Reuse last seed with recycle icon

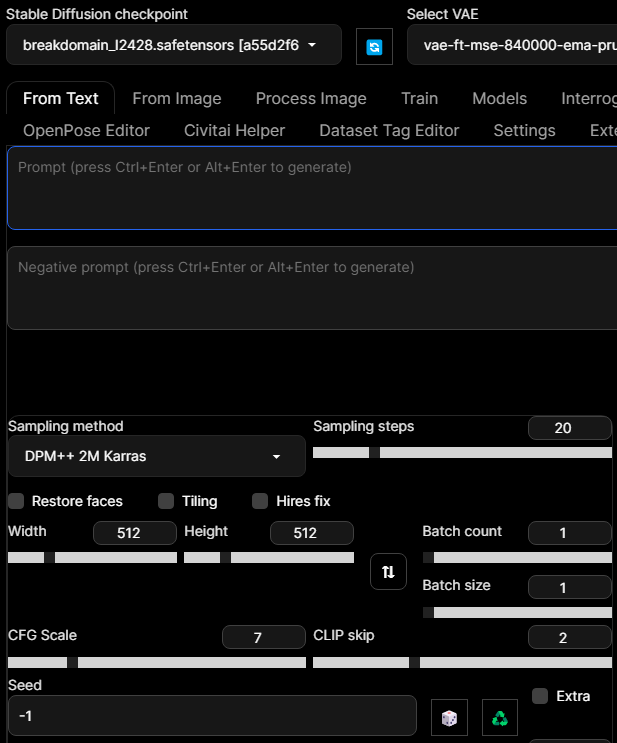point(499,717)
